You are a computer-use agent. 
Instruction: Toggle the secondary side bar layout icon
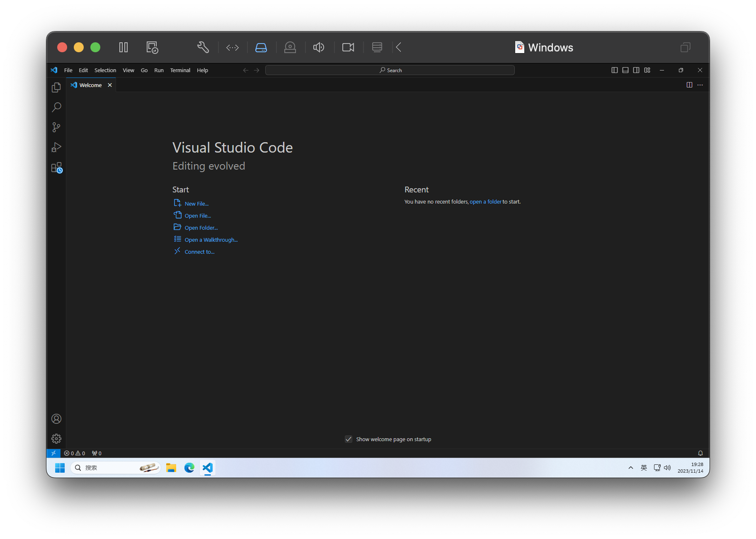pos(636,70)
